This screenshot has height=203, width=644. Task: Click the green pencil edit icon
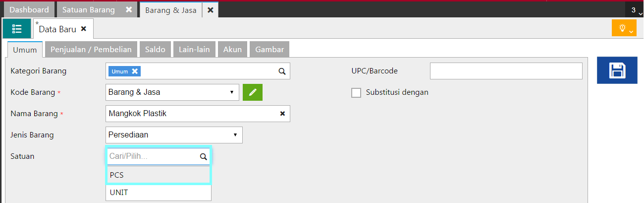pyautogui.click(x=253, y=92)
